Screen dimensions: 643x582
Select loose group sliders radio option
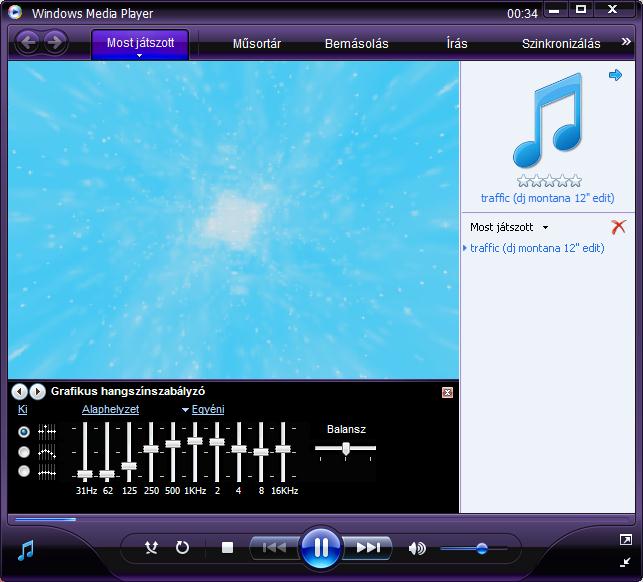(24, 452)
